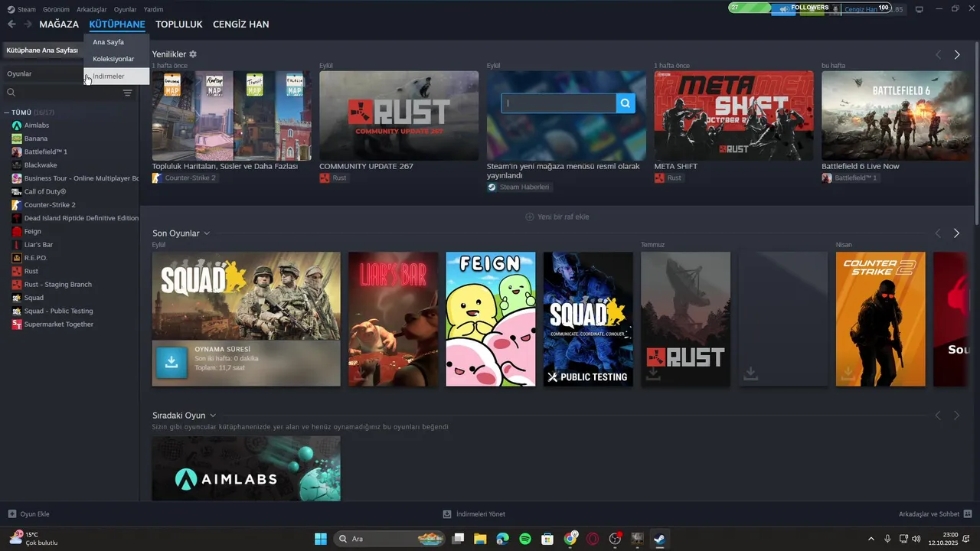Open the Cengiz Han account link
The image size is (980, 551).
[x=861, y=9]
